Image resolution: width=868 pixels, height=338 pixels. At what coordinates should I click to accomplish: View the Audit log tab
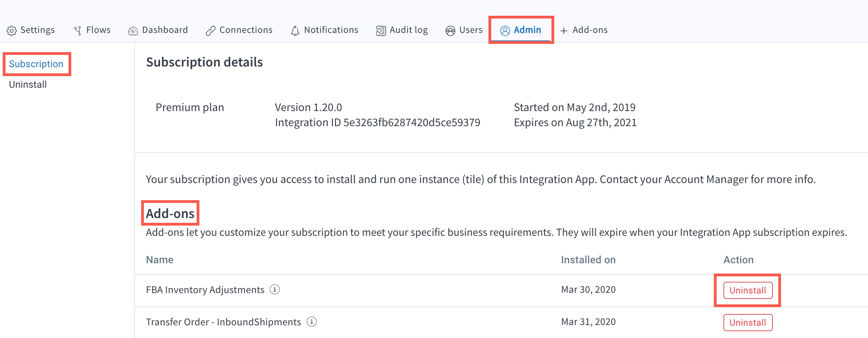tap(402, 30)
